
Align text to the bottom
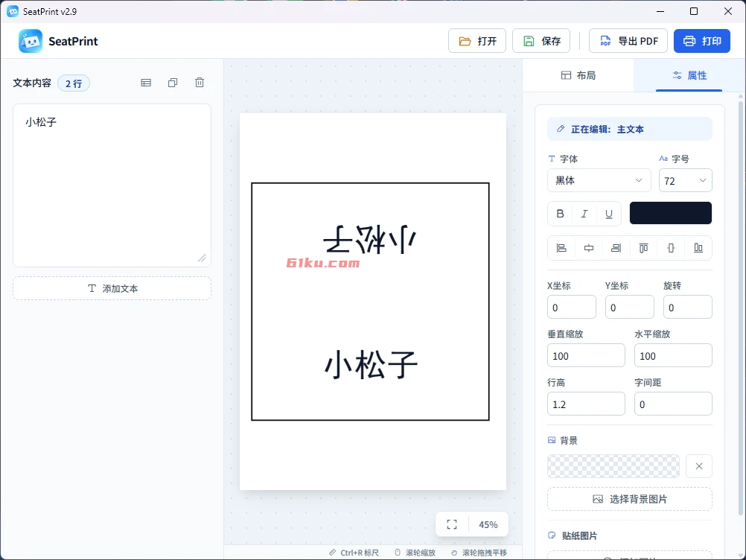[698, 248]
